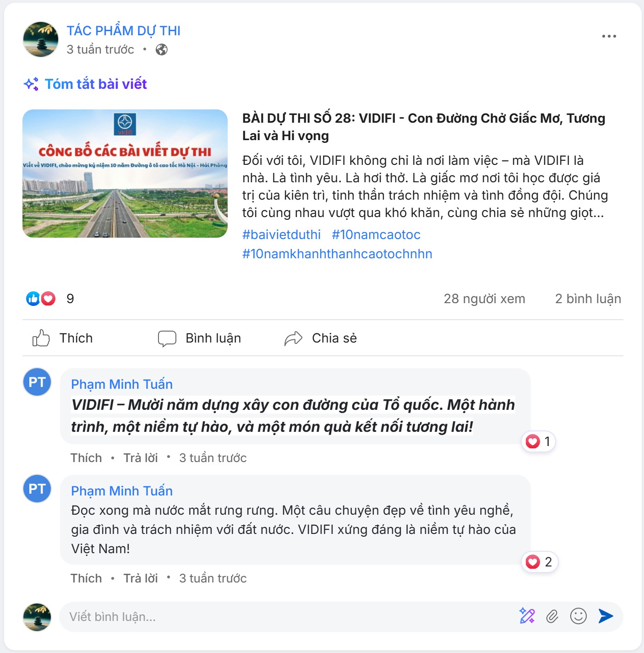Open the three-dot post options menu

coord(609,36)
